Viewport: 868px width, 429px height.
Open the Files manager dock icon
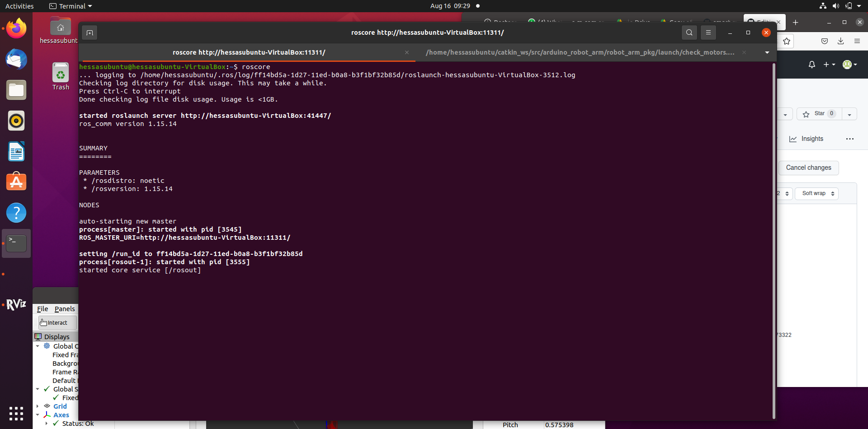pyautogui.click(x=16, y=90)
